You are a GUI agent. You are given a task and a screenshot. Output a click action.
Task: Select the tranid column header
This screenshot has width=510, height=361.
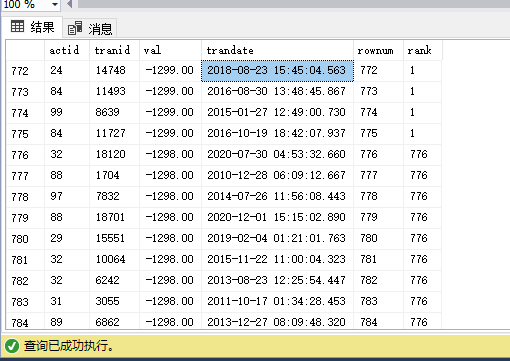click(x=114, y=50)
